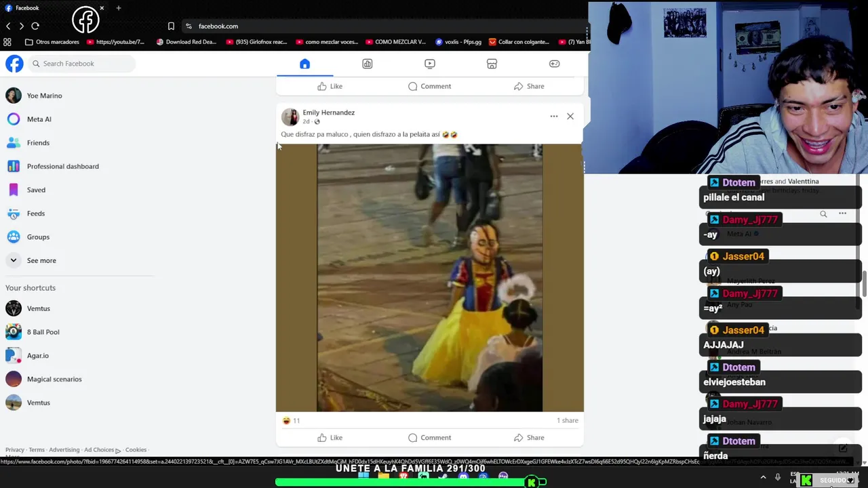Open the Facebook Home tab
The width and height of the screenshot is (868, 488).
(x=304, y=64)
